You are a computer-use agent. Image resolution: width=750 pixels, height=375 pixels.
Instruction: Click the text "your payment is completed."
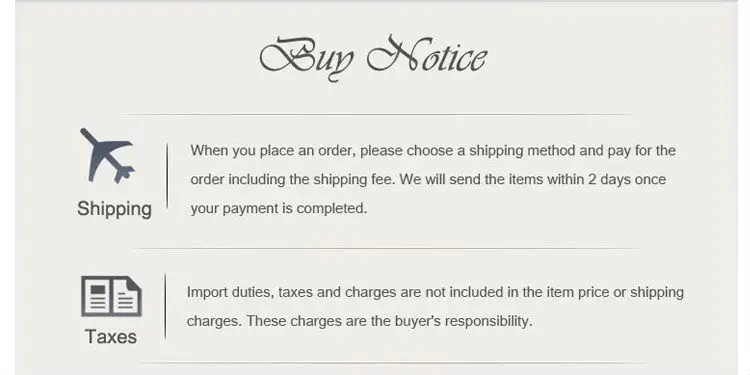(x=278, y=209)
